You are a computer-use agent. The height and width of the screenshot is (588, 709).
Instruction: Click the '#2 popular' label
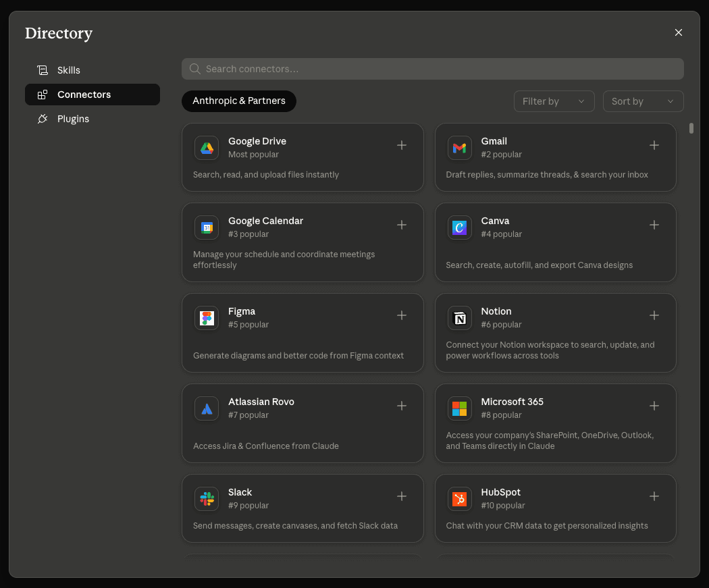point(501,154)
